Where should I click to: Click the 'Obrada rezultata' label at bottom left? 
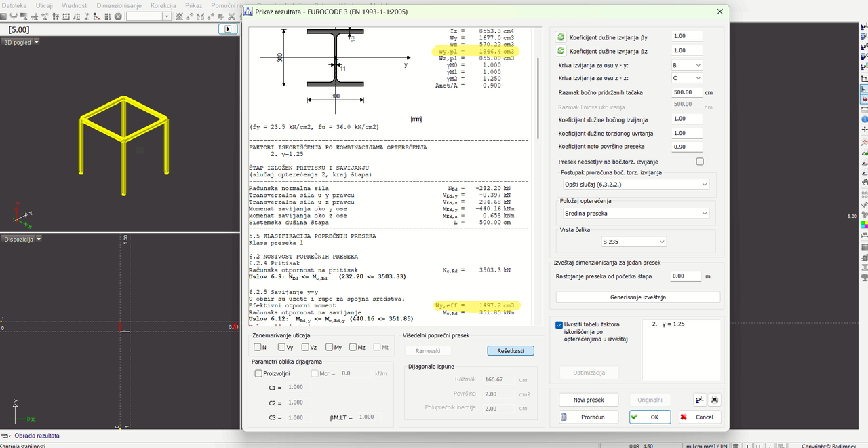tap(37, 436)
